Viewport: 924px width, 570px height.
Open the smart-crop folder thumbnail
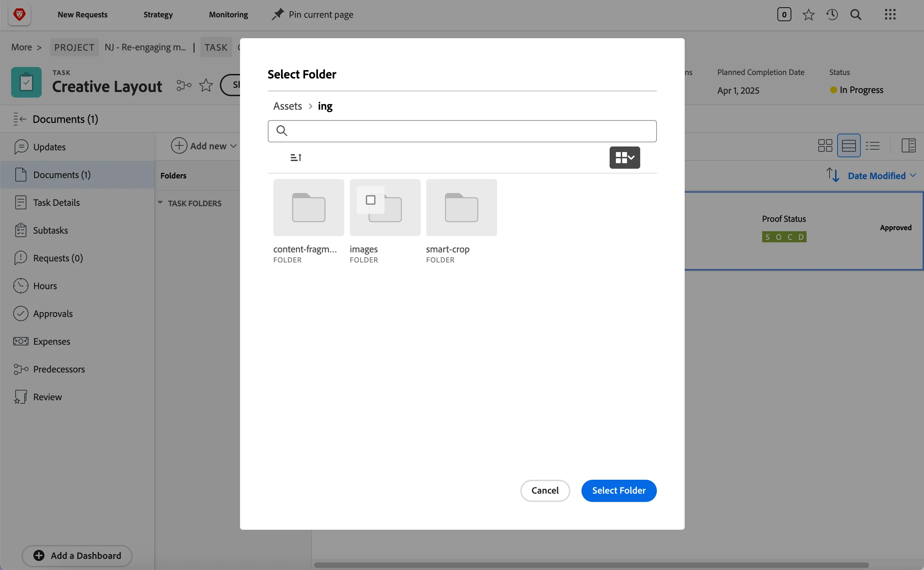pos(461,208)
